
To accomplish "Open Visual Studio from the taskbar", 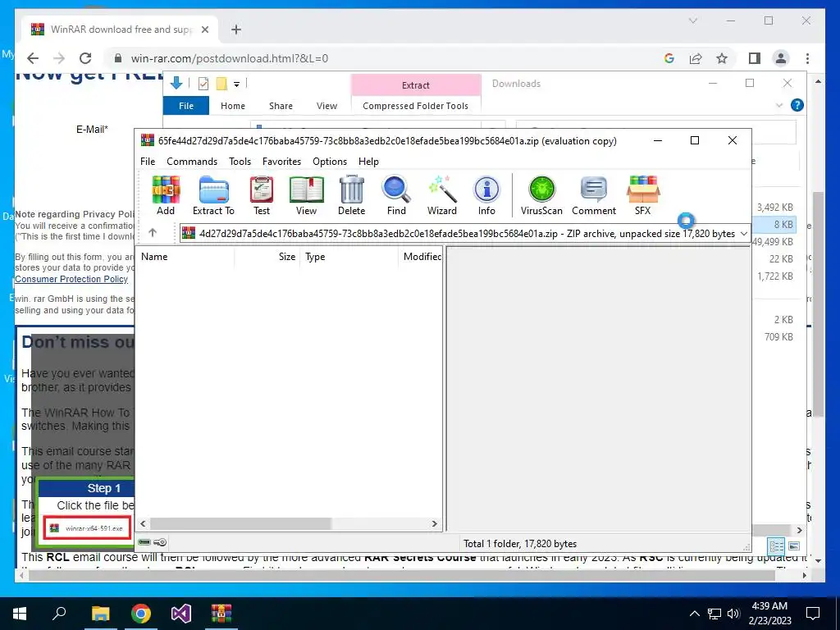I will coord(181,613).
